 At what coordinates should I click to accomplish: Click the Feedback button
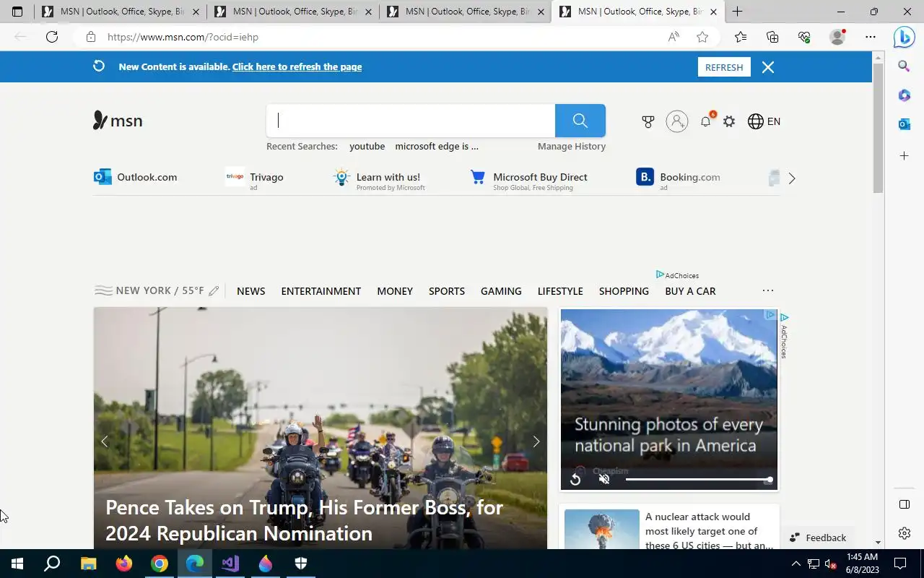(x=818, y=538)
